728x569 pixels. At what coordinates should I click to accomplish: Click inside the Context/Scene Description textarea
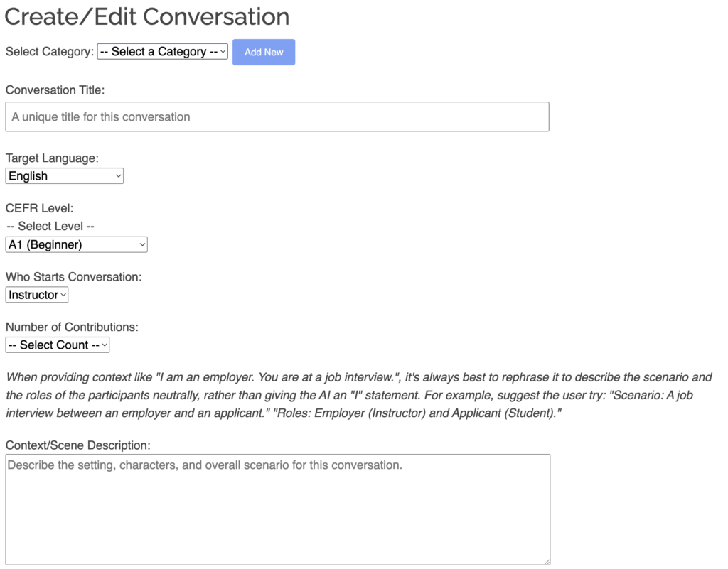click(x=278, y=509)
